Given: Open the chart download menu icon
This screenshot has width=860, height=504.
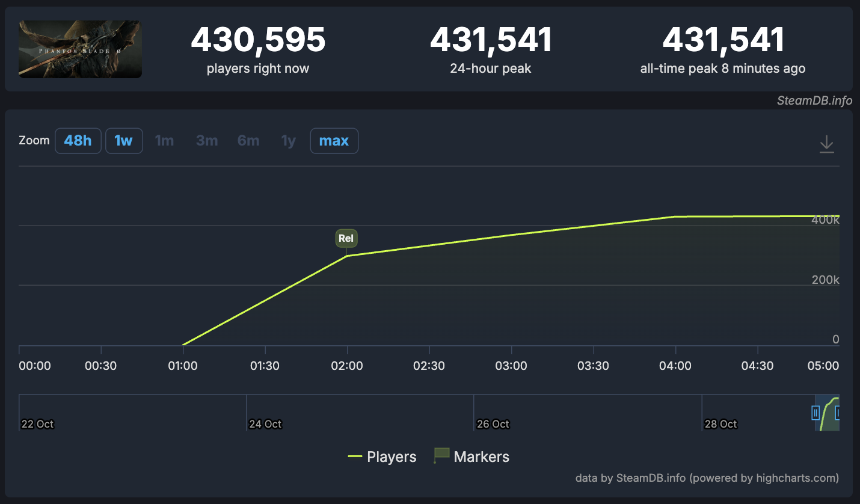Looking at the screenshot, I should click(x=827, y=144).
